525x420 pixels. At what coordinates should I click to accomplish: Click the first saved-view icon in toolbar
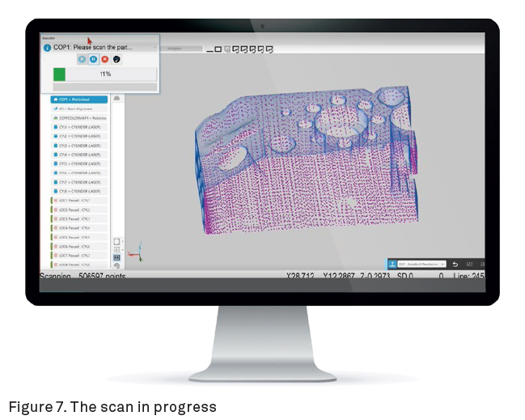pyautogui.click(x=235, y=49)
